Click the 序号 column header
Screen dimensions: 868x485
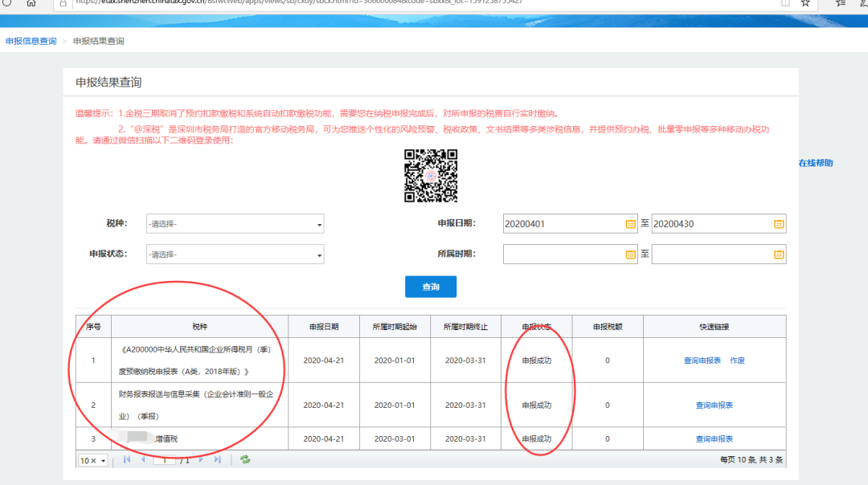click(x=93, y=327)
